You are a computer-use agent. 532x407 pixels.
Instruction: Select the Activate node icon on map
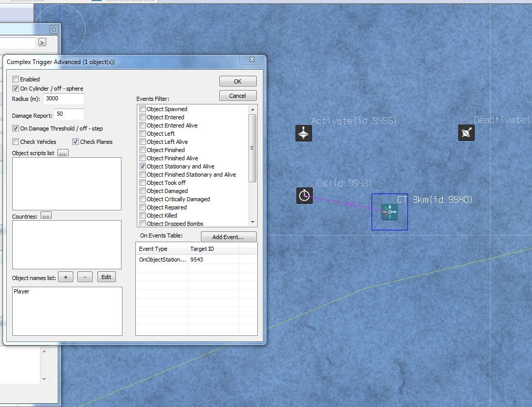click(x=303, y=133)
